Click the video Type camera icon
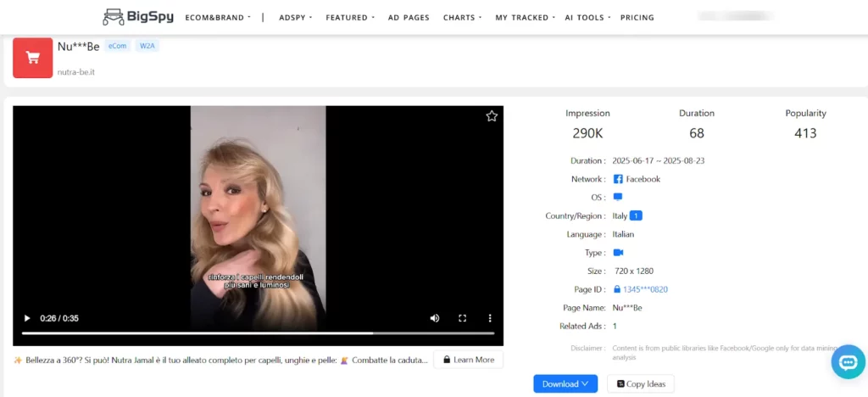 point(618,253)
